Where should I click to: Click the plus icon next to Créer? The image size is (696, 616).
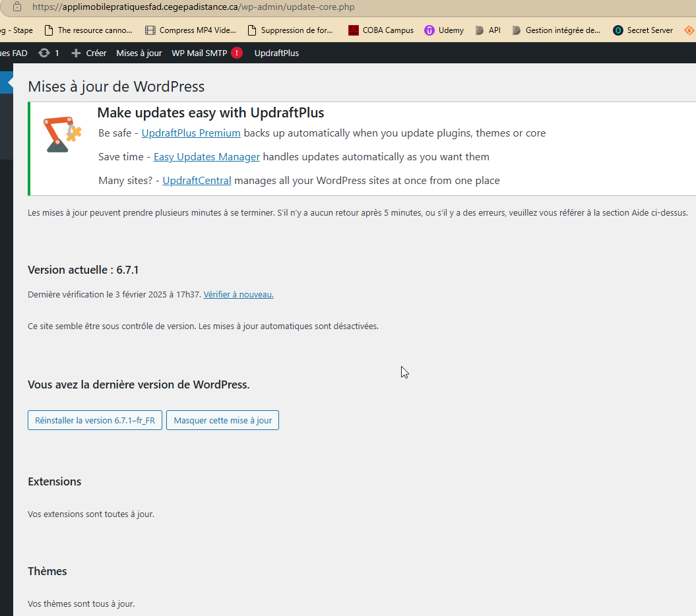(76, 53)
